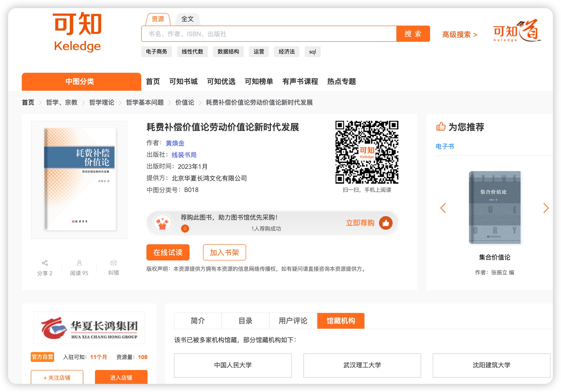This screenshot has height=392, width=561.
Task: Click the + 关注店铺 button
Action: [x=57, y=377]
